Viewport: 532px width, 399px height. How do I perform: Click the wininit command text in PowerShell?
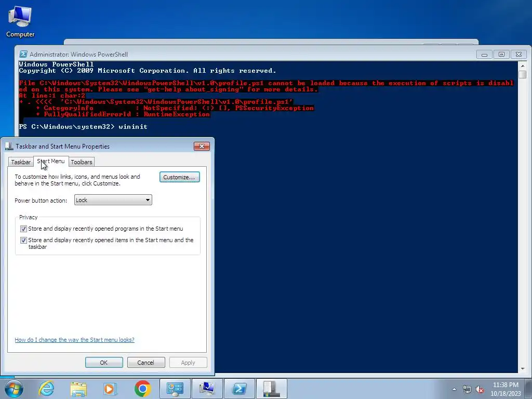tap(132, 127)
